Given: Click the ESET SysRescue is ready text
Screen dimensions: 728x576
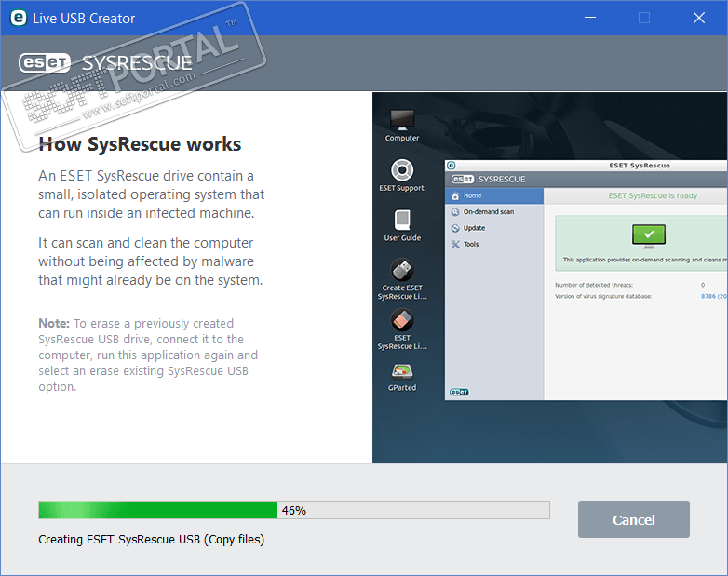Looking at the screenshot, I should [x=653, y=195].
